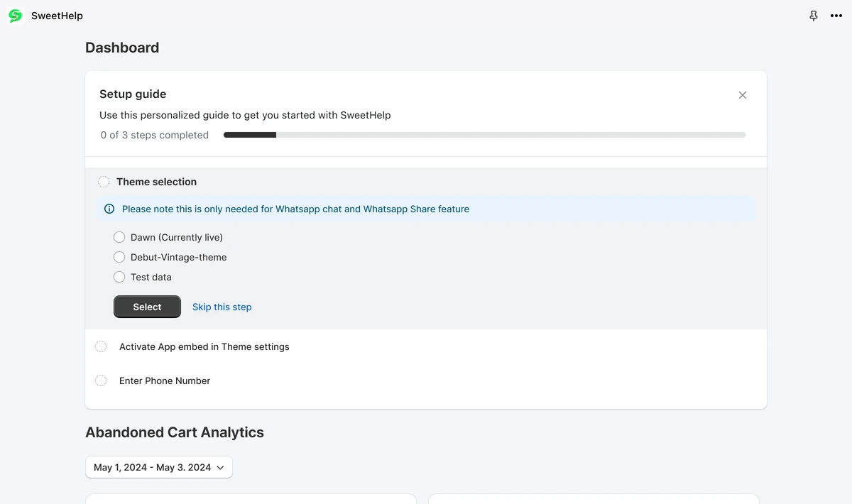
Task: Click the SweetHelp app title text
Action: [x=57, y=16]
